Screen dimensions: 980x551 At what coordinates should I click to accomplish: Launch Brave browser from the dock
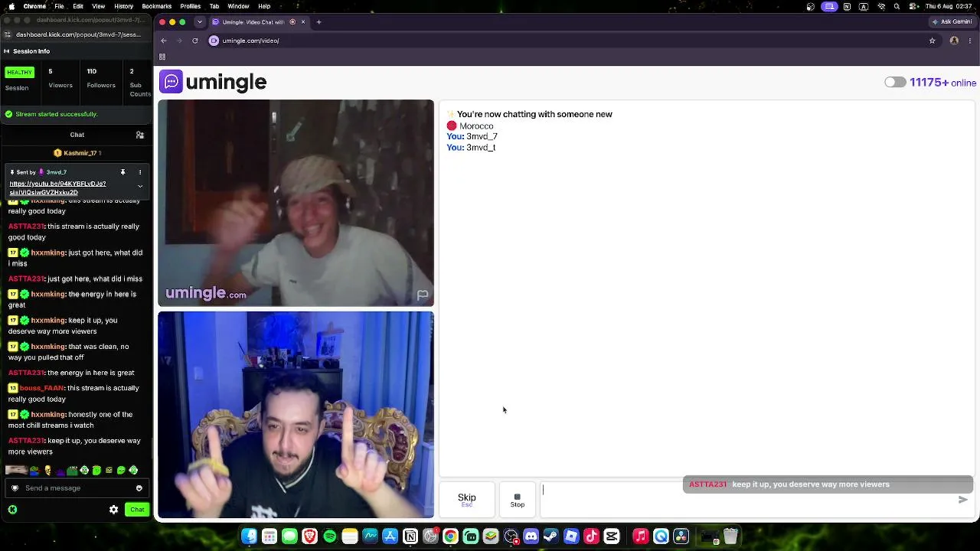[309, 536]
